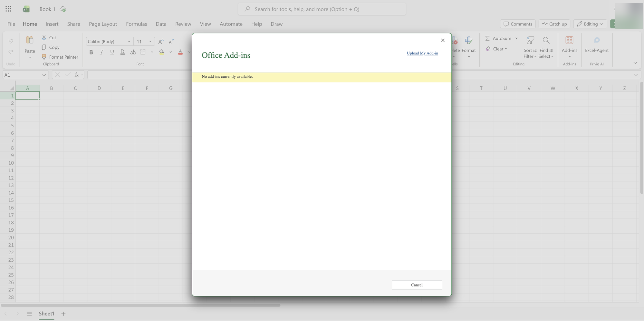
Task: Expand the fill color options
Action: (x=171, y=52)
